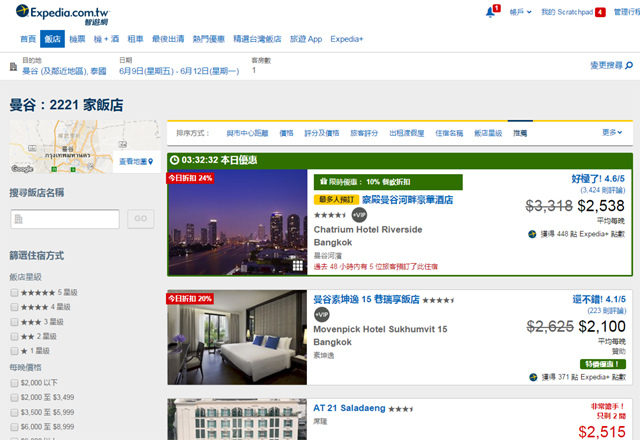Check the $2,000 至 $3,499 price checkbox

click(14, 398)
